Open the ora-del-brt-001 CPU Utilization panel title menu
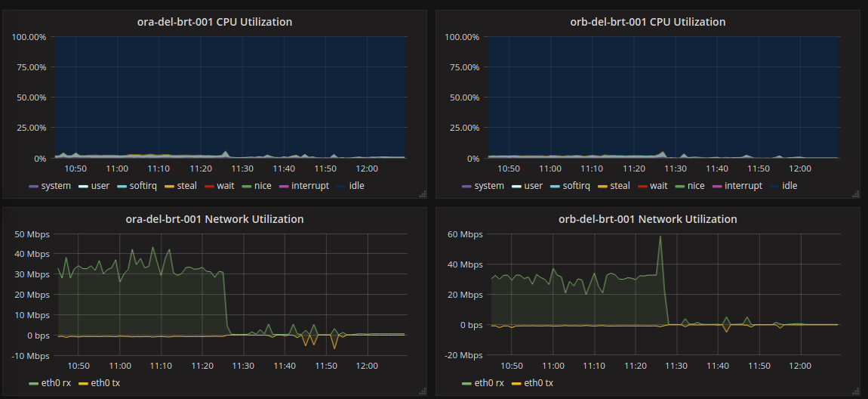868x399 pixels. point(215,22)
